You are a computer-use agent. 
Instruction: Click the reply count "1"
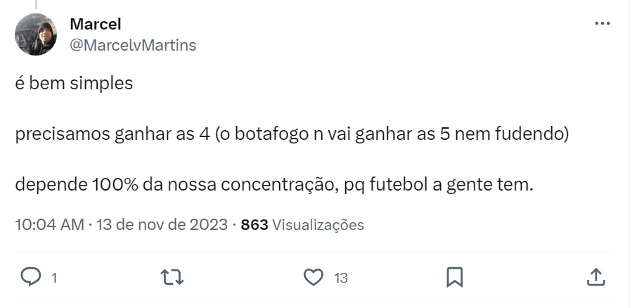click(54, 278)
